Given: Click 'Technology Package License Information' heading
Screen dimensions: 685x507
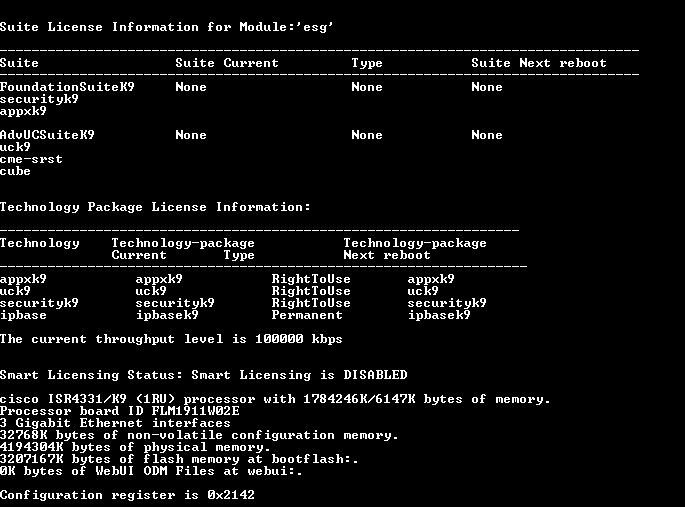Looking at the screenshot, I should [155, 207].
